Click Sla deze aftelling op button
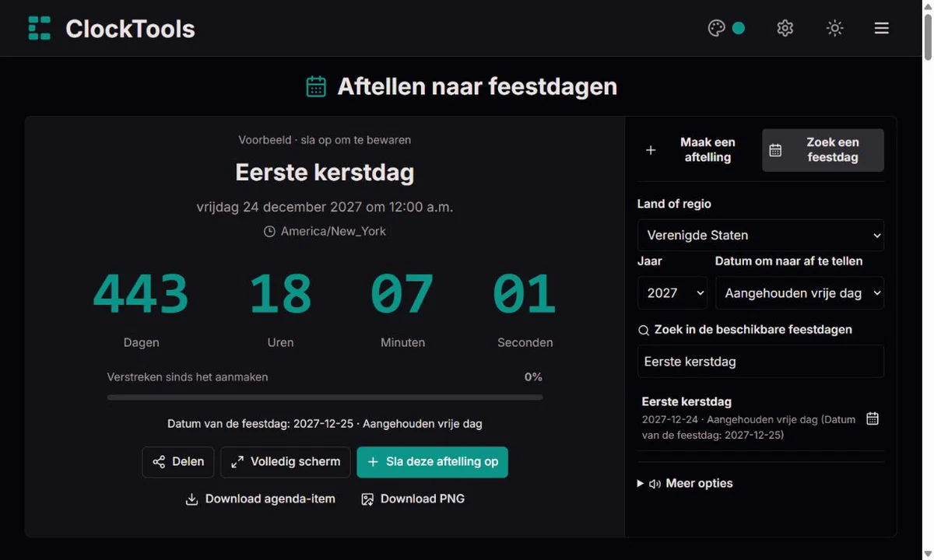Image resolution: width=934 pixels, height=560 pixels. pos(433,462)
